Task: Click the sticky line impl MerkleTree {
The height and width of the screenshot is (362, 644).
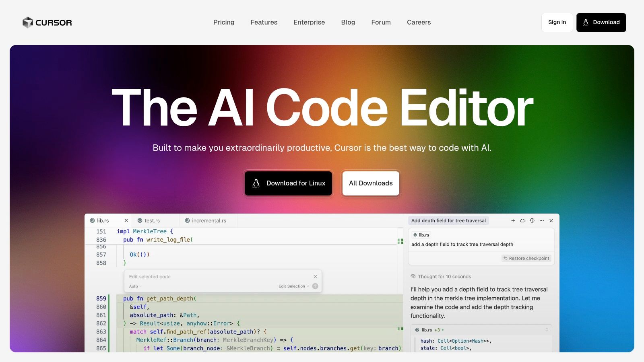Action: click(145, 231)
